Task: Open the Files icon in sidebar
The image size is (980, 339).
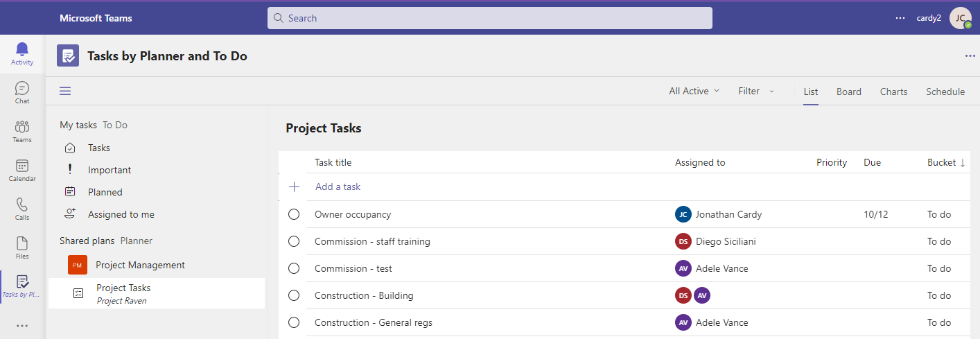Action: (x=22, y=244)
